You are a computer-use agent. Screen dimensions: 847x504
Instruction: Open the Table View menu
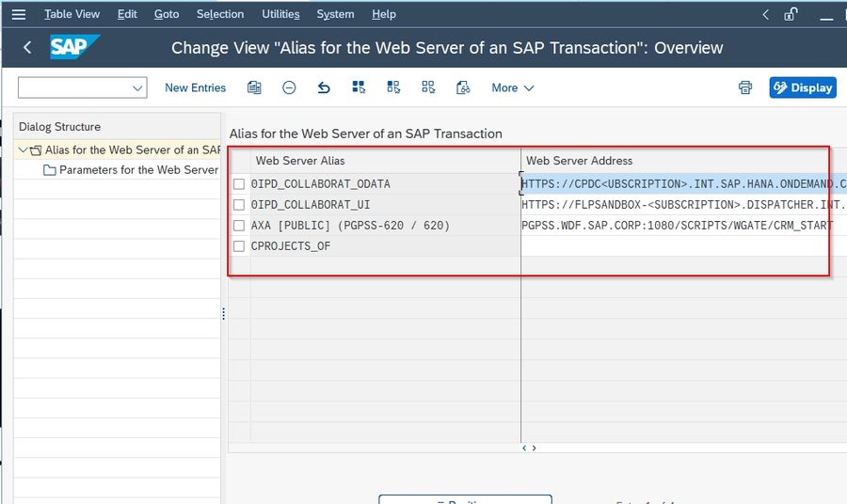pos(72,14)
